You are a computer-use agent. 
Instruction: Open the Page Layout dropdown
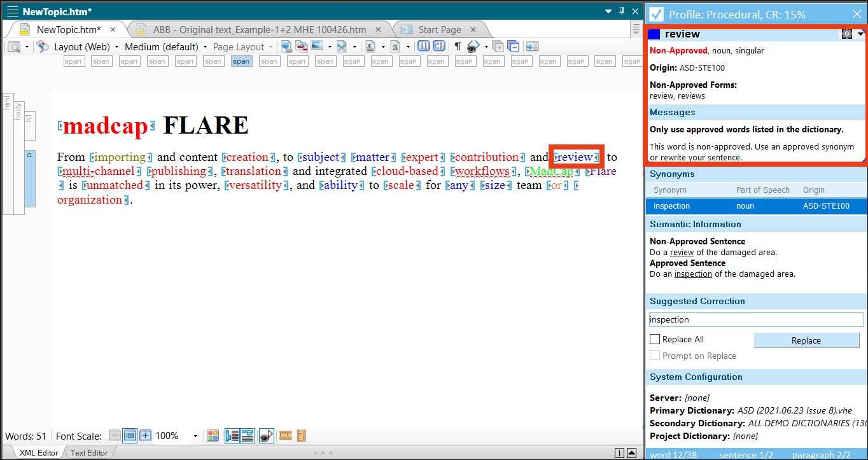tap(243, 46)
